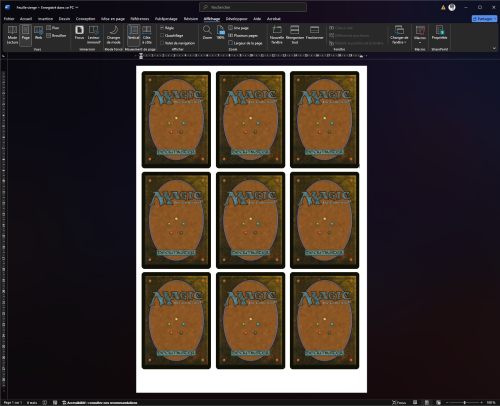
Task: Open the Macros dropdown
Action: (x=420, y=35)
